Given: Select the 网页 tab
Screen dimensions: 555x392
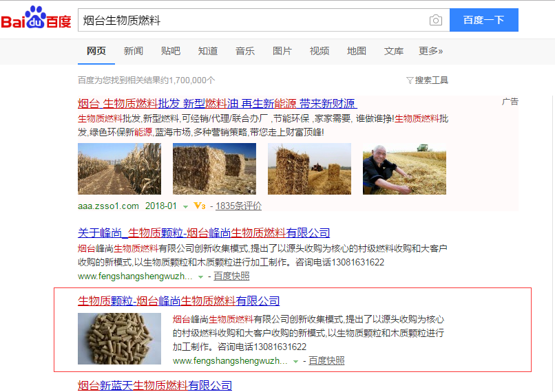Looking at the screenshot, I should click(96, 51).
